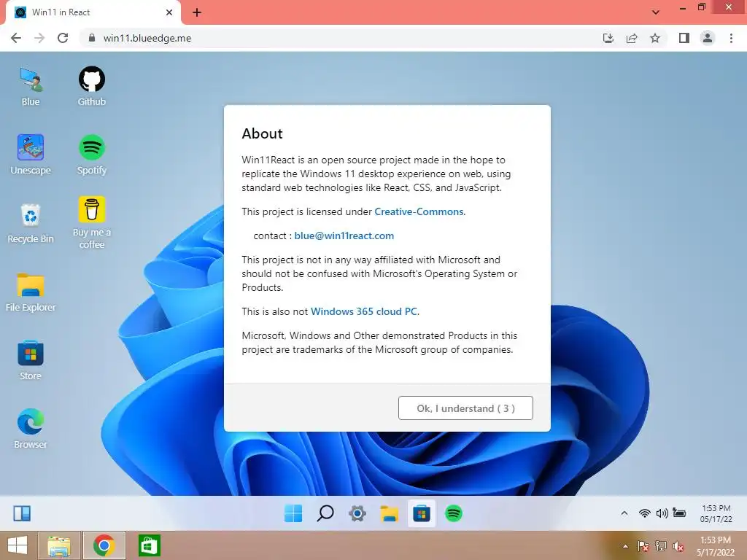Click the Wi-Fi icon in web taskbar

point(645,513)
